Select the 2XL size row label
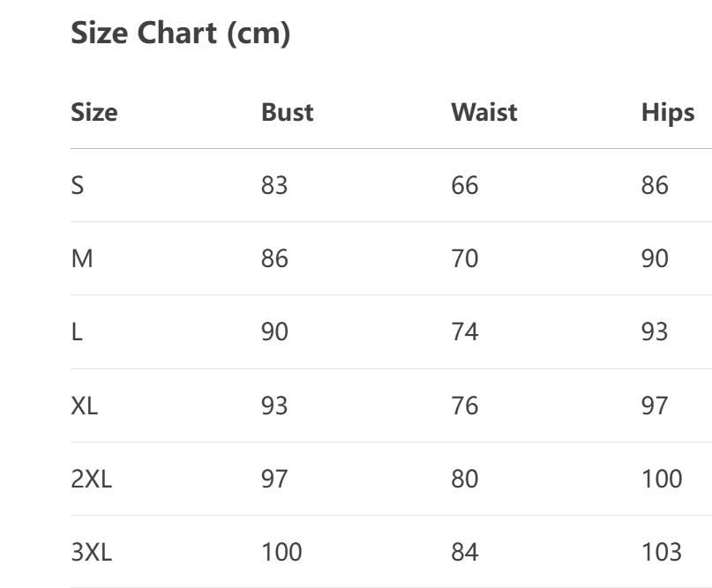This screenshot has width=712, height=588. coord(91,479)
